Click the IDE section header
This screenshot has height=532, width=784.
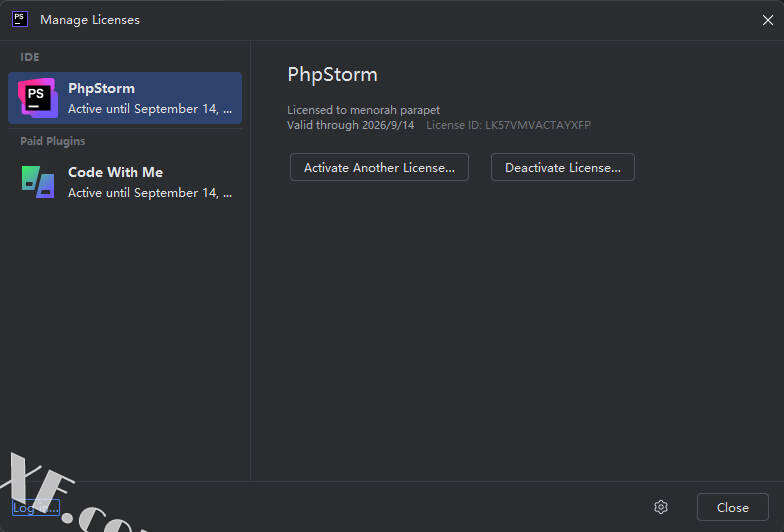point(30,57)
